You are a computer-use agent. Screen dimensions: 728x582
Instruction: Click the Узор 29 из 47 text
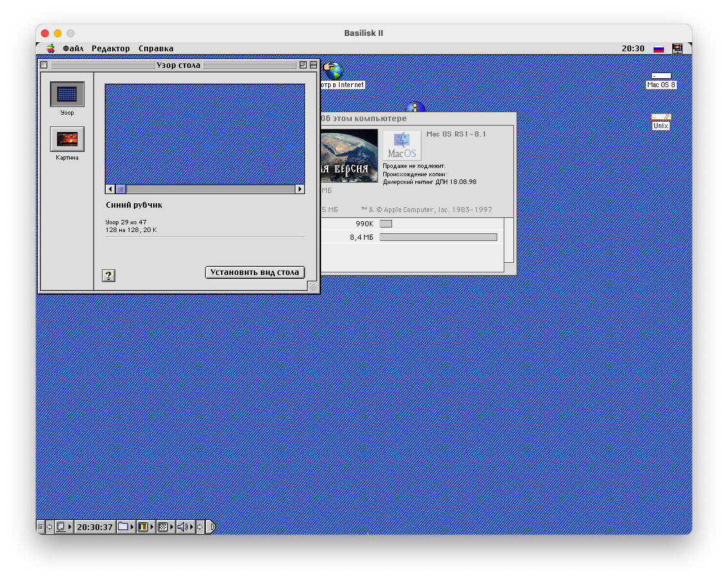coord(126,222)
